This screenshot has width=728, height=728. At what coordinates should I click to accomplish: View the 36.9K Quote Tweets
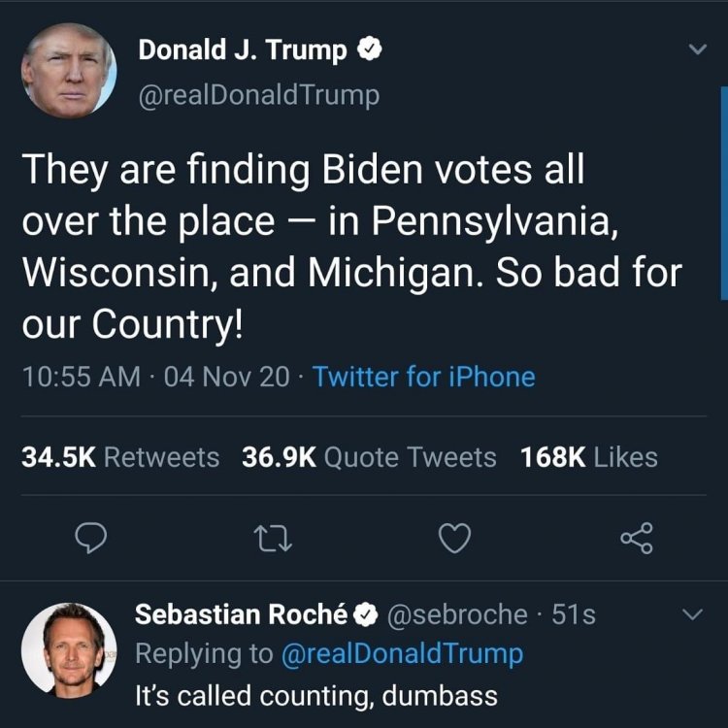(x=369, y=457)
